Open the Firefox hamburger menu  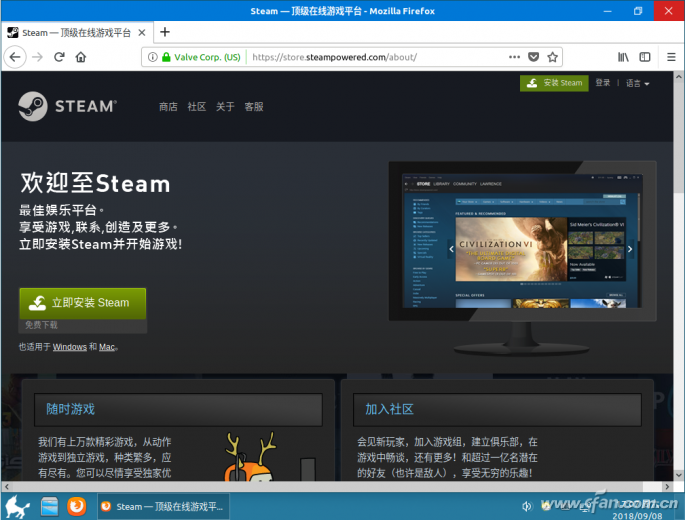[x=671, y=57]
